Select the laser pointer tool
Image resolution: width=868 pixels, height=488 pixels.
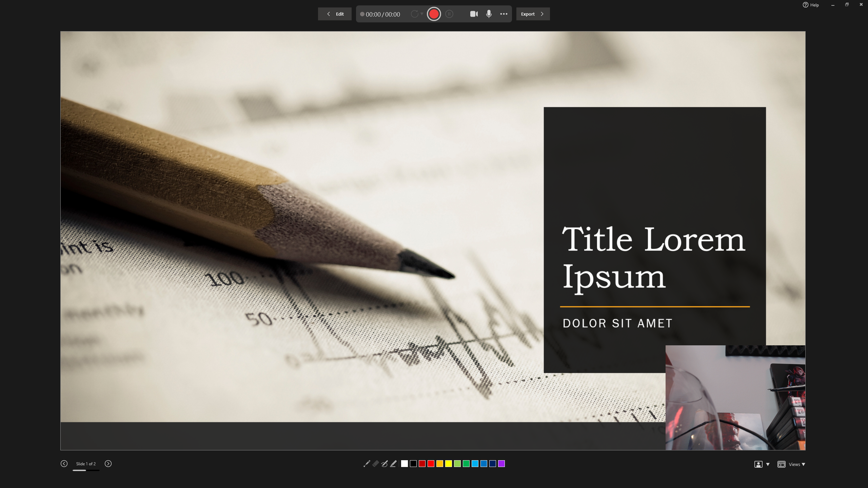[x=367, y=464]
